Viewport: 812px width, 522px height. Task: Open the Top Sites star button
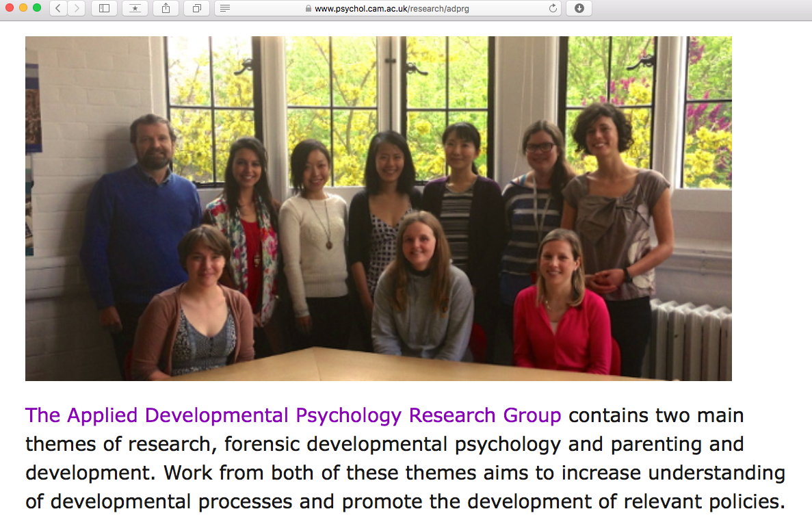click(x=135, y=8)
